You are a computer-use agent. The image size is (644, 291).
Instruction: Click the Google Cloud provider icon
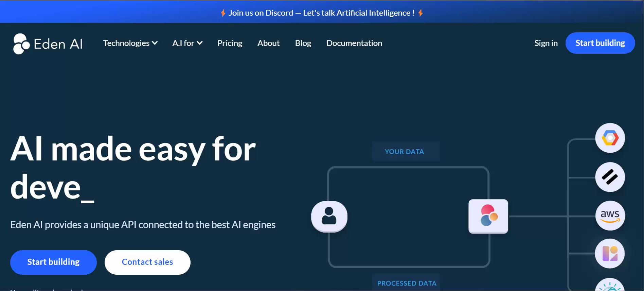click(x=610, y=138)
